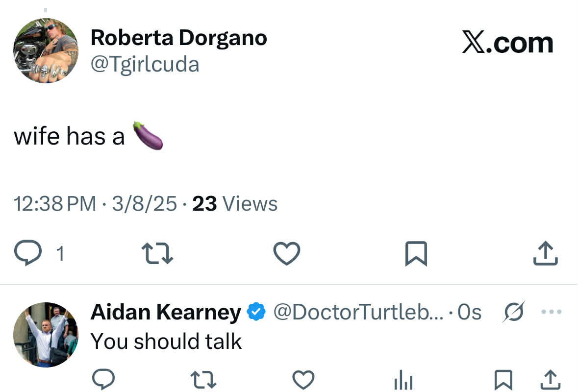Like the main tweet
The width and height of the screenshot is (578, 392).
(286, 253)
